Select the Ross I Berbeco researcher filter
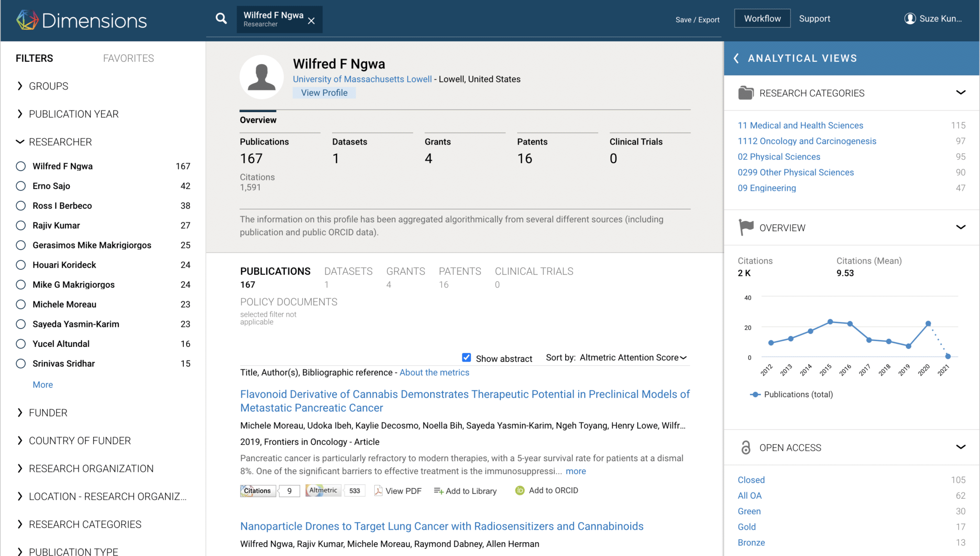 21,206
